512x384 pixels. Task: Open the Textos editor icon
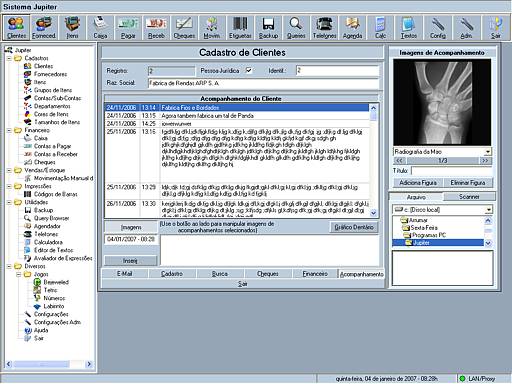tap(409, 27)
